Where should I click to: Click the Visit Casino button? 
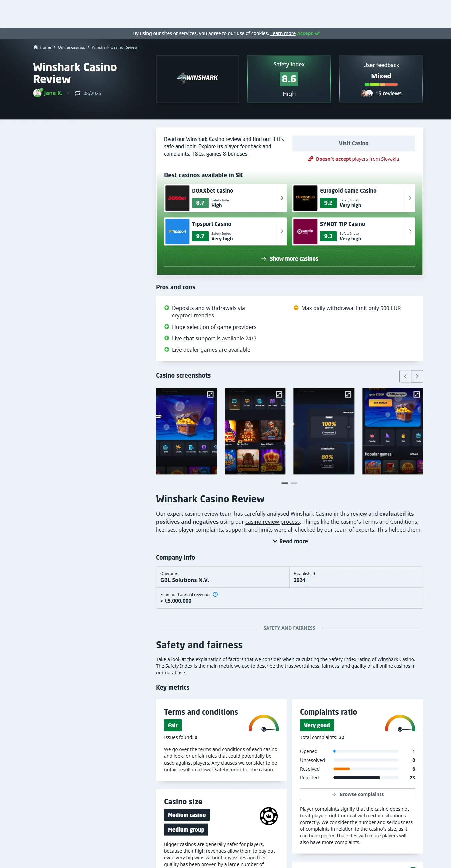pyautogui.click(x=353, y=143)
